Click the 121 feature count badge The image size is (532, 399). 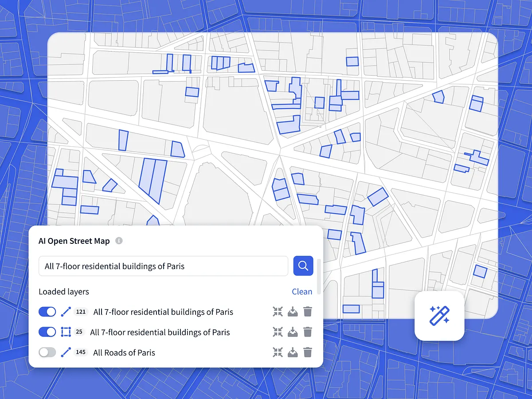coord(81,312)
